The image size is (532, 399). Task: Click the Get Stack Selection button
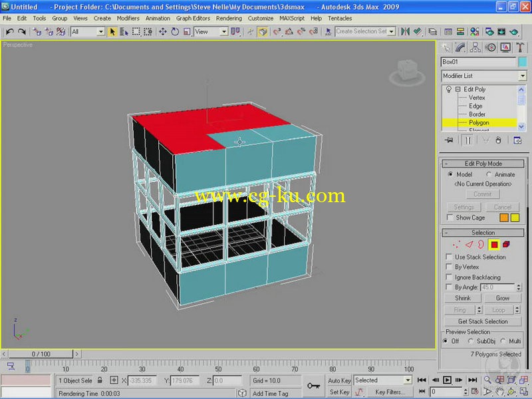click(483, 321)
